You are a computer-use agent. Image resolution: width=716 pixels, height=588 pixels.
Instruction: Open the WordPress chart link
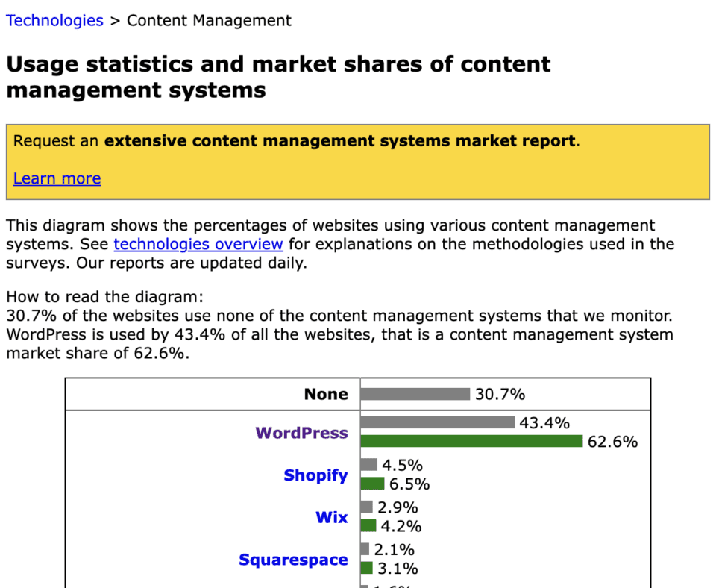point(301,432)
